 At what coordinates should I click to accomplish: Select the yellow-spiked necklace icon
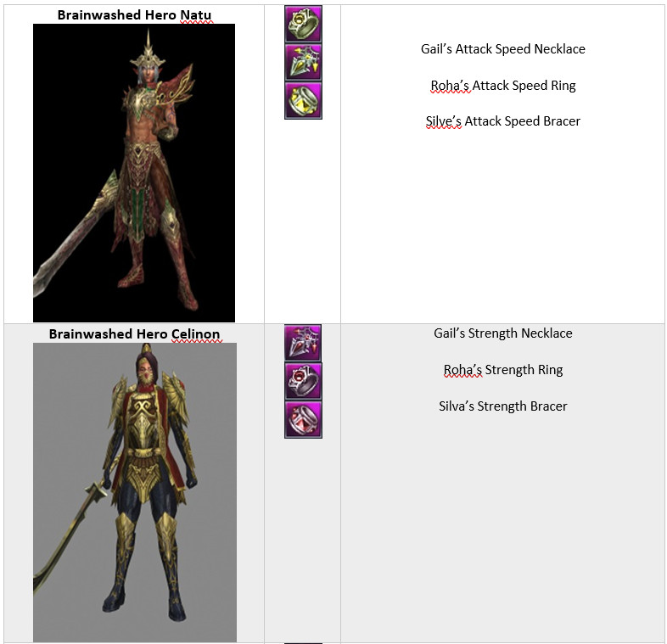click(303, 62)
